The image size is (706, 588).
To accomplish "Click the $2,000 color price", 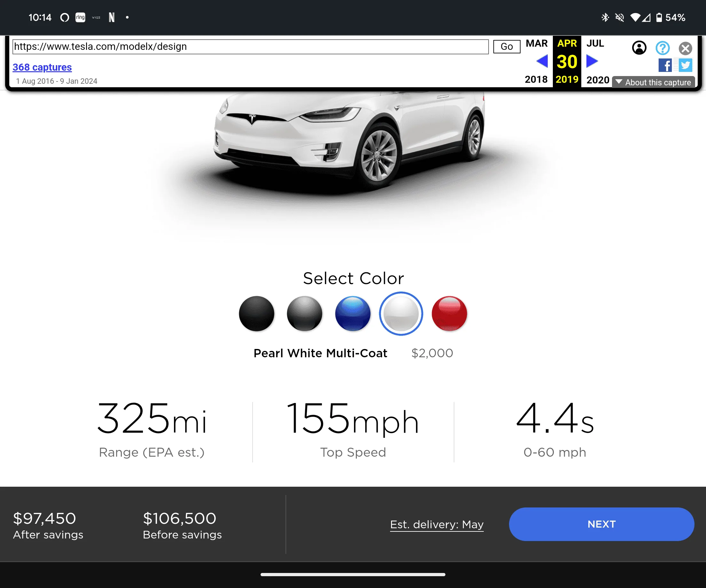I will (432, 353).
